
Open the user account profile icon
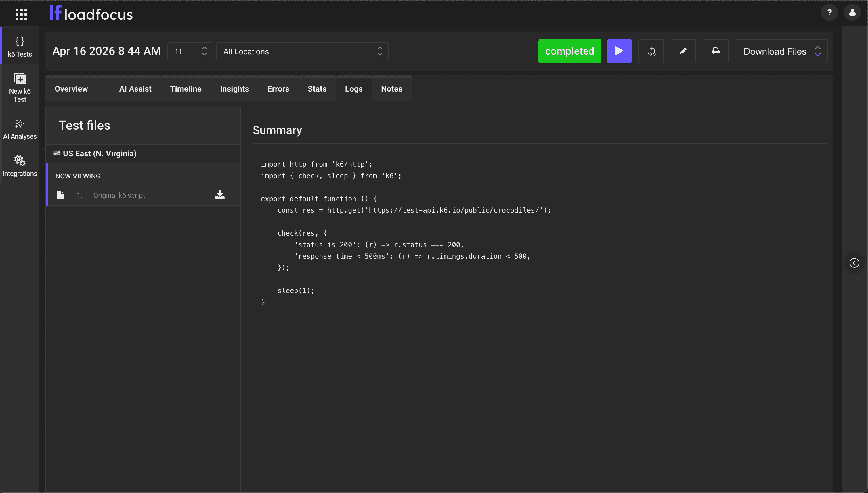852,13
